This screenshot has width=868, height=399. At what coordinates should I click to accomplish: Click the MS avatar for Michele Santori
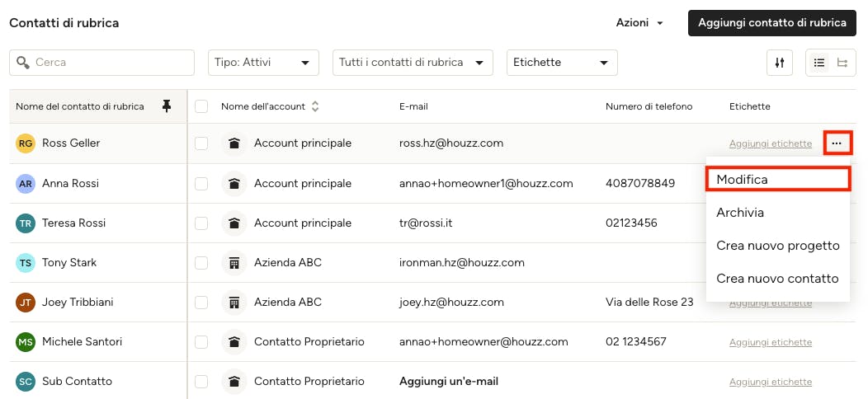[26, 342]
